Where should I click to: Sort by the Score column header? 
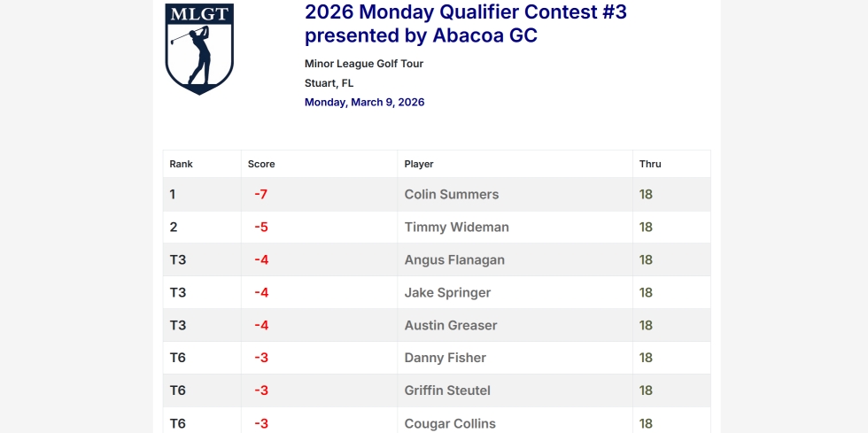click(261, 164)
